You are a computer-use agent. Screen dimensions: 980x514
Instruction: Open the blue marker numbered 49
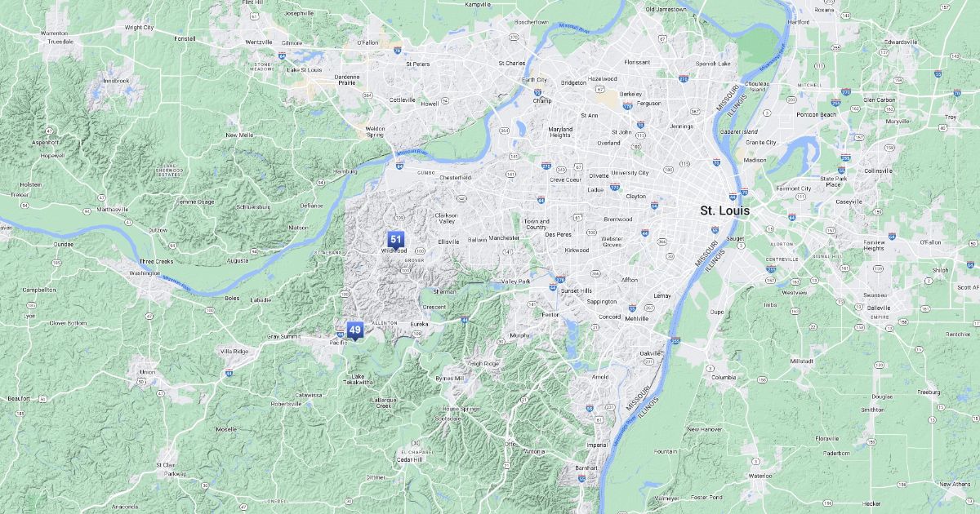[x=354, y=330]
